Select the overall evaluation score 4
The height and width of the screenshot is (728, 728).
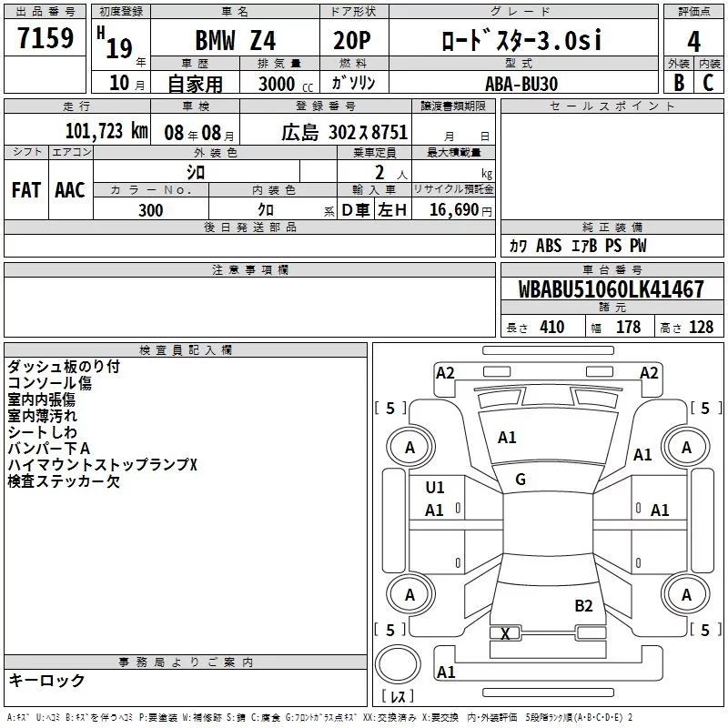pos(694,41)
